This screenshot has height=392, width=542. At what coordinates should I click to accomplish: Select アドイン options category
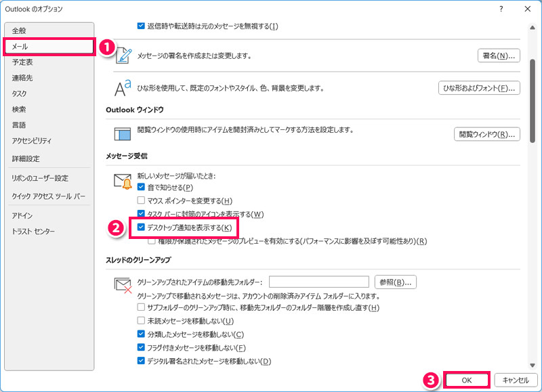pyautogui.click(x=49, y=216)
